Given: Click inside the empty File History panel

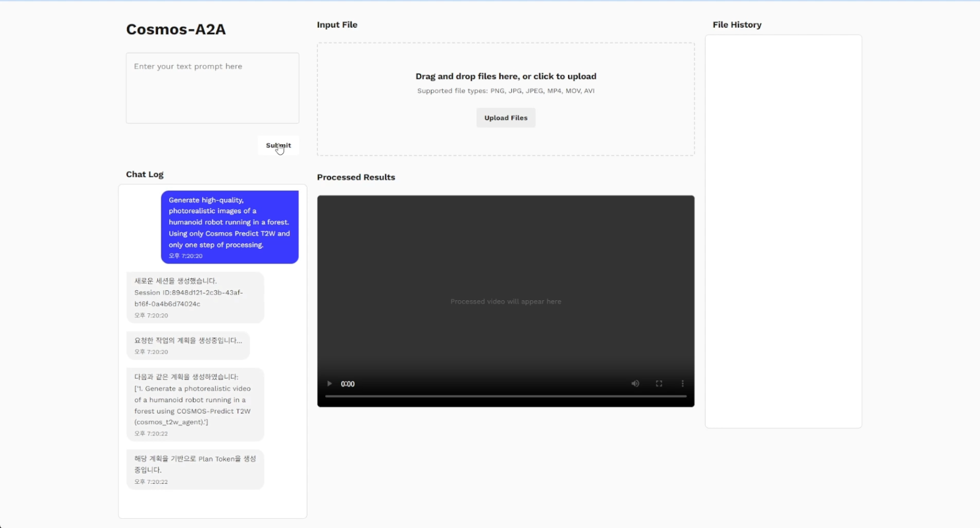Looking at the screenshot, I should click(x=783, y=230).
